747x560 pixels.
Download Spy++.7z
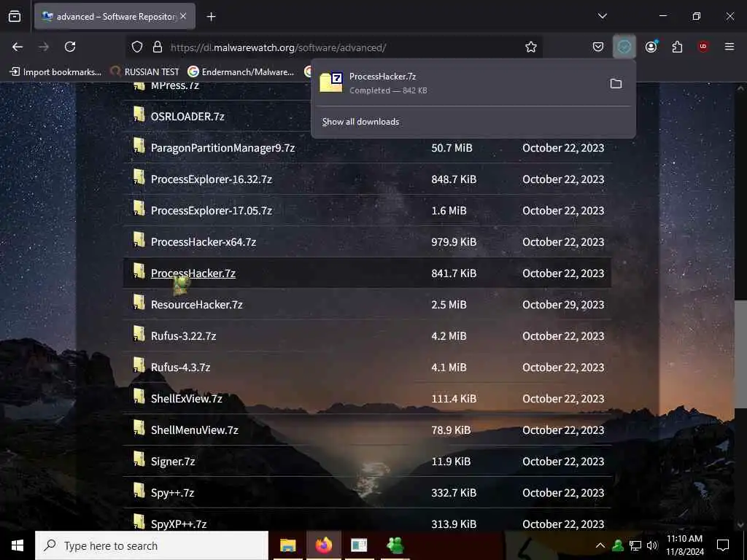(x=172, y=493)
